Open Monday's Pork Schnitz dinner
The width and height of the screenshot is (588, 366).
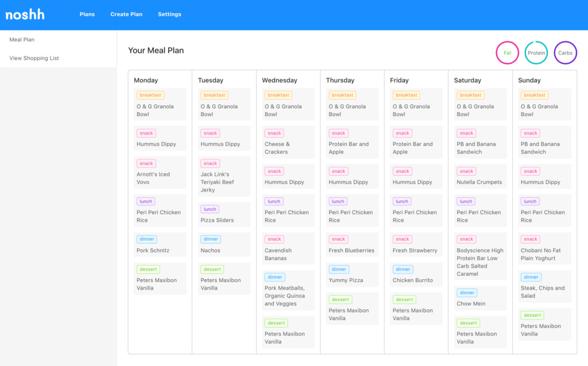click(x=160, y=244)
